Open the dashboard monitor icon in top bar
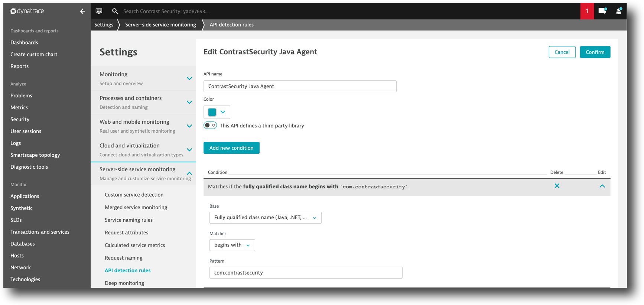 (x=99, y=11)
